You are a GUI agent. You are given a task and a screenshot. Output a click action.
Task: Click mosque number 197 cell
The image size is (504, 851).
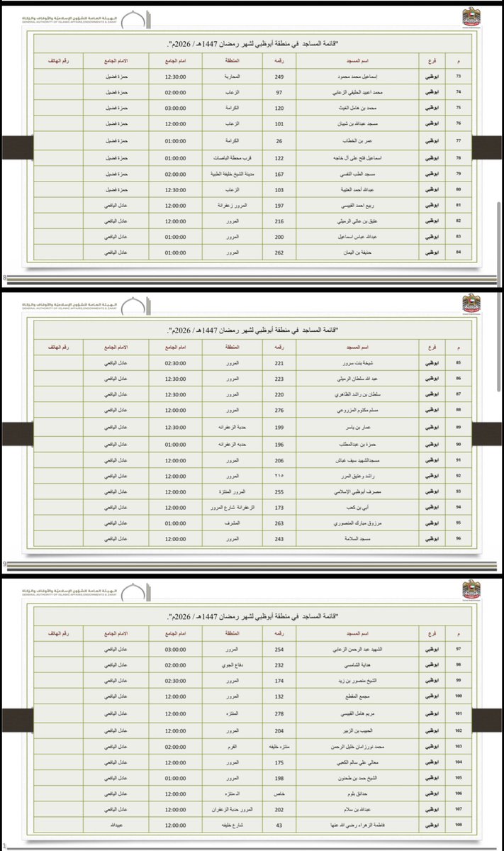coord(279,206)
